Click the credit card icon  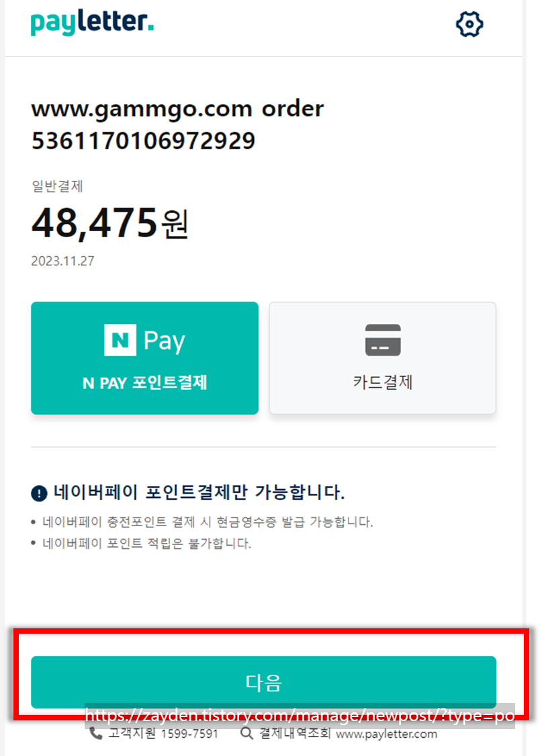click(x=383, y=340)
